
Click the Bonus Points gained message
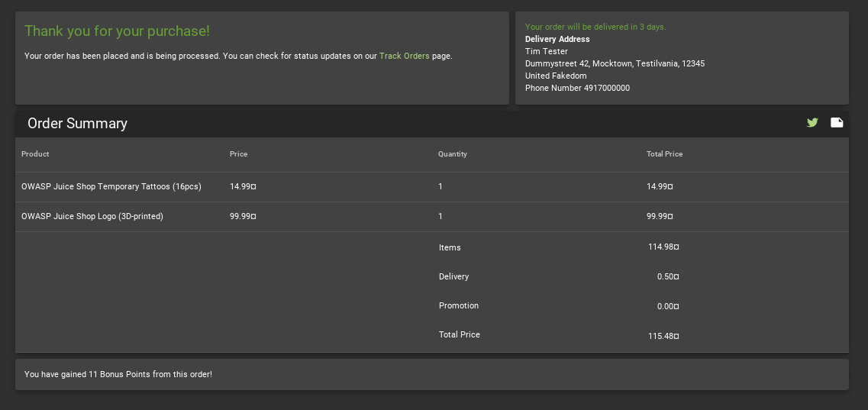(x=118, y=375)
